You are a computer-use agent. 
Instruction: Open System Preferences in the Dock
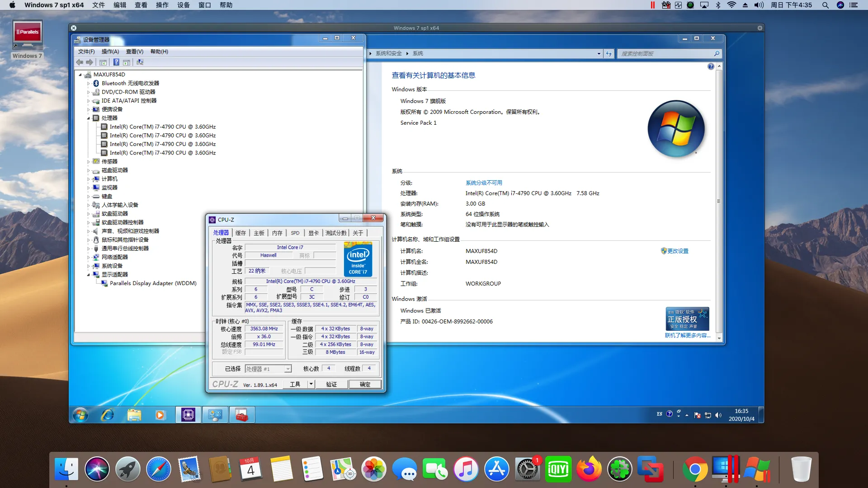tap(527, 469)
